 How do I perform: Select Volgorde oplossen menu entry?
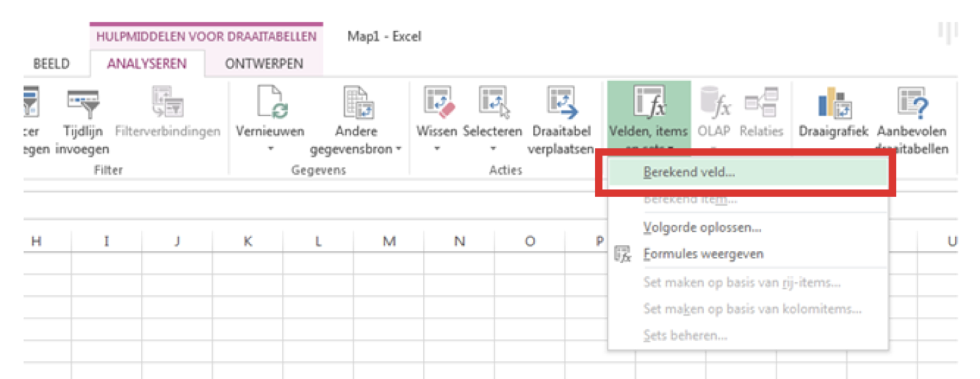click(x=702, y=227)
